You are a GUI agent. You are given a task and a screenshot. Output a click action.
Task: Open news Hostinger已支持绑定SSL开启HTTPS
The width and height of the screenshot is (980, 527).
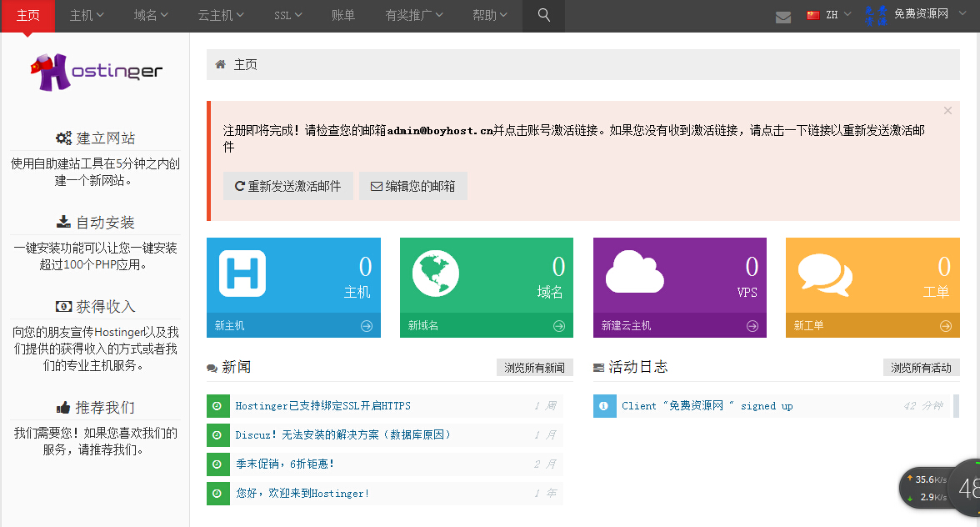(322, 406)
